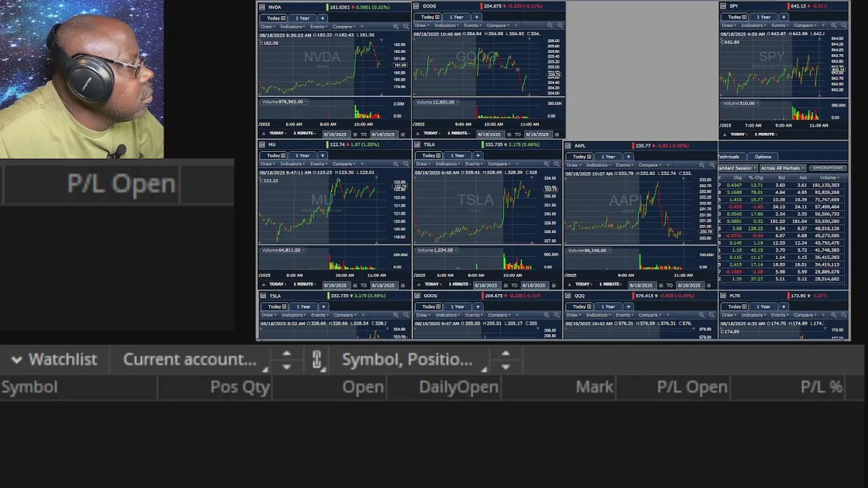Click the NVDA start date field

[x=336, y=134]
